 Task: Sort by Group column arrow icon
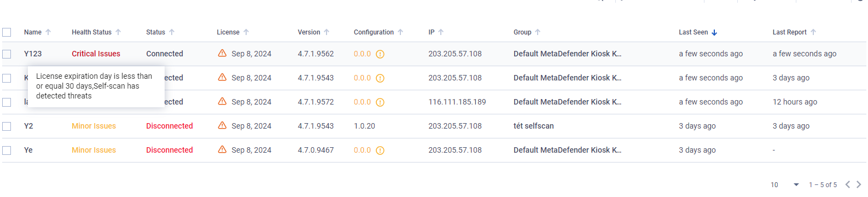(538, 32)
